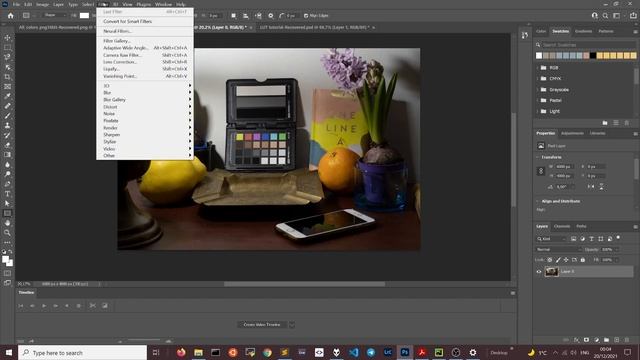The height and width of the screenshot is (360, 640).
Task: Toggle pixel layer filter icon
Action: 573,239
